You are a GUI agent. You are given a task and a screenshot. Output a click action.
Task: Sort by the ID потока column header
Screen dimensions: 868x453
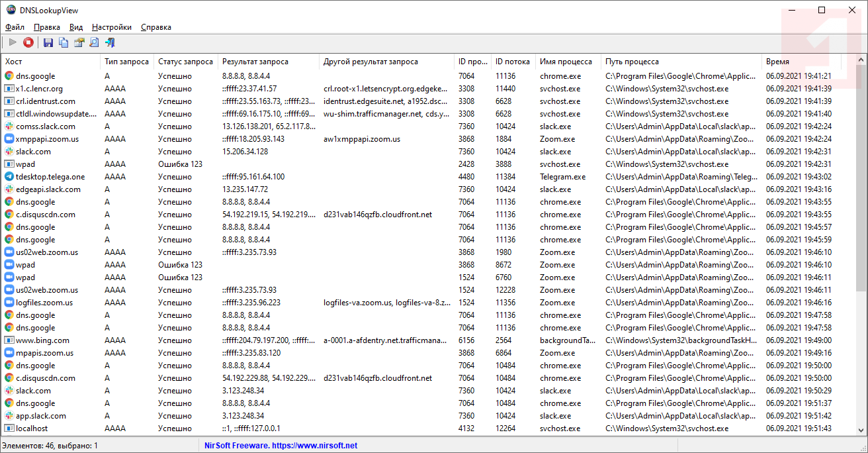513,62
